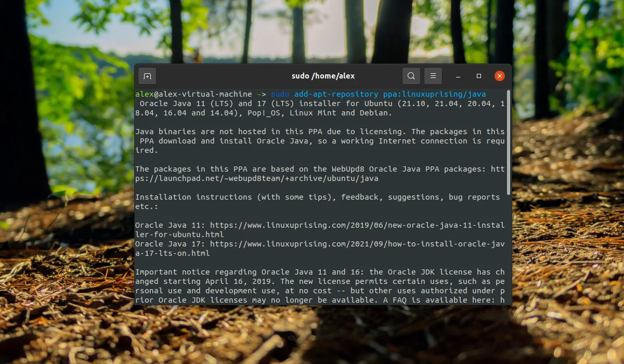This screenshot has width=624, height=364.
Task: Open the terminal hamburger menu
Action: [x=433, y=76]
